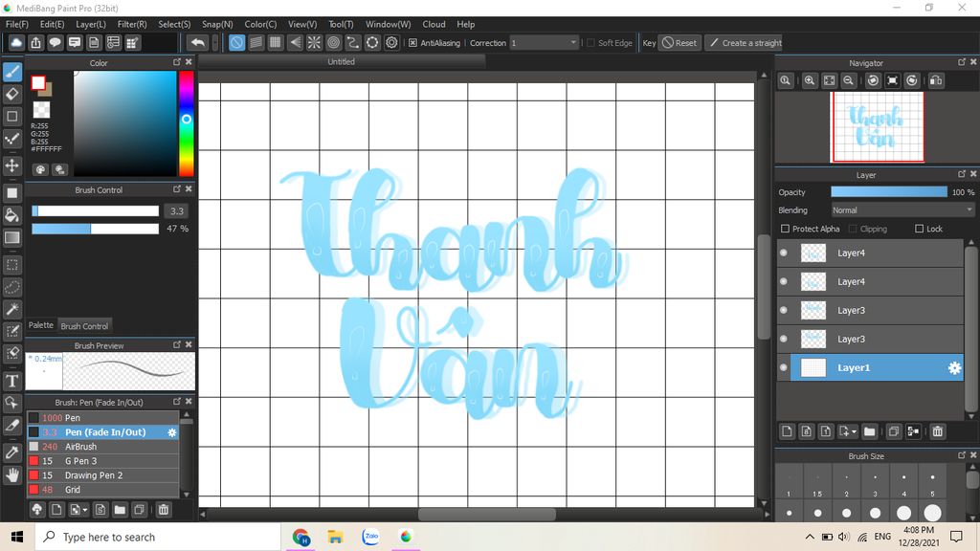
Task: Open the Blending mode dropdown
Action: 902,209
